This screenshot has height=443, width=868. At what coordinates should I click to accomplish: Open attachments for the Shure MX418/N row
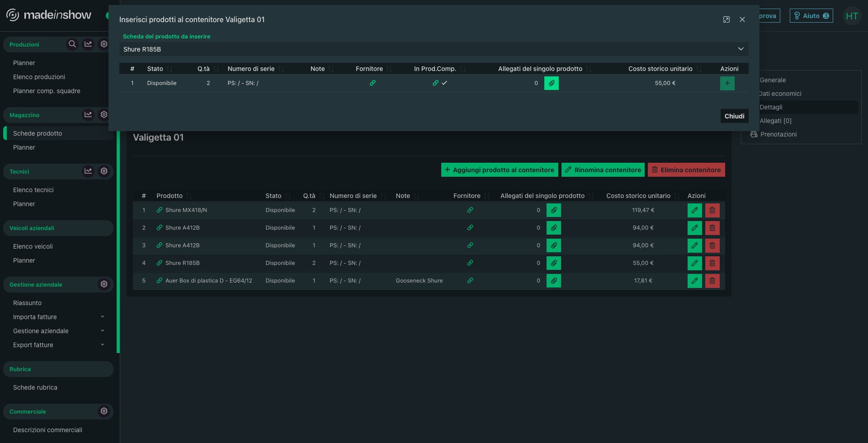coord(554,210)
